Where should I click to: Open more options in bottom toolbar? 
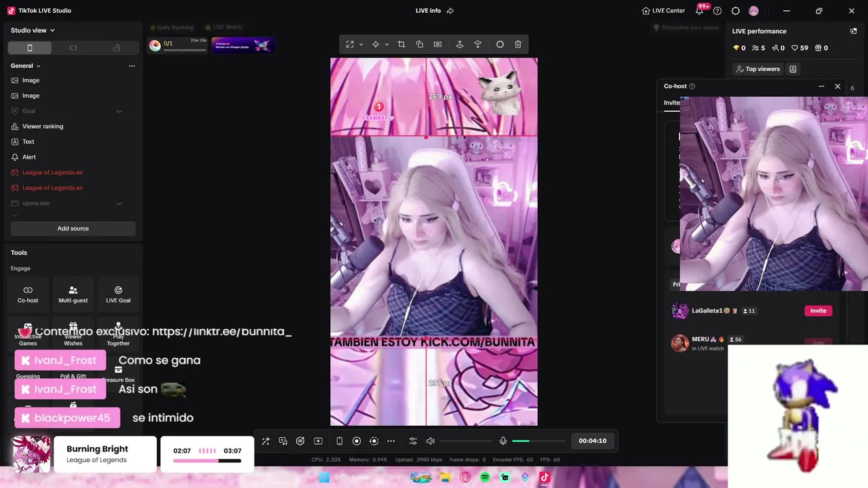pos(391,441)
